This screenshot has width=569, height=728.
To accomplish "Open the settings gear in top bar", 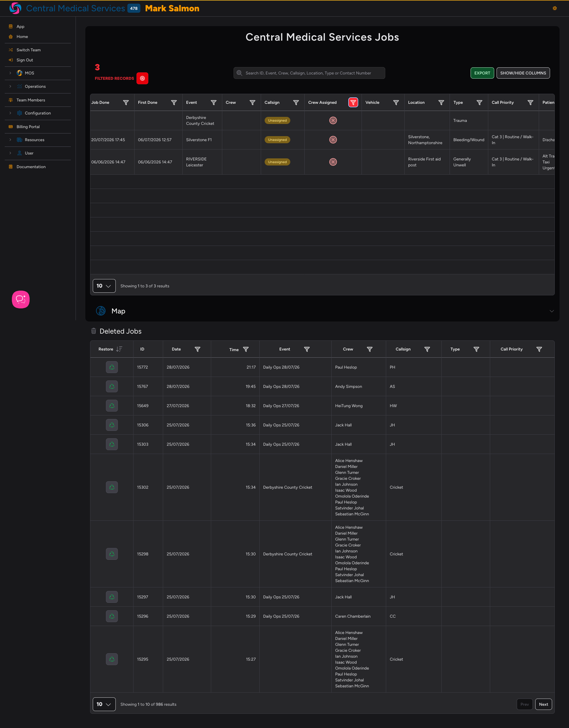I will pos(554,8).
